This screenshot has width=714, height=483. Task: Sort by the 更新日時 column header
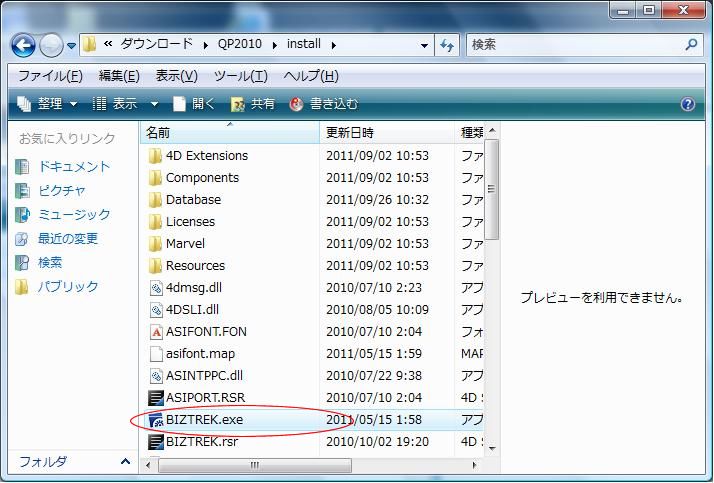pos(387,132)
